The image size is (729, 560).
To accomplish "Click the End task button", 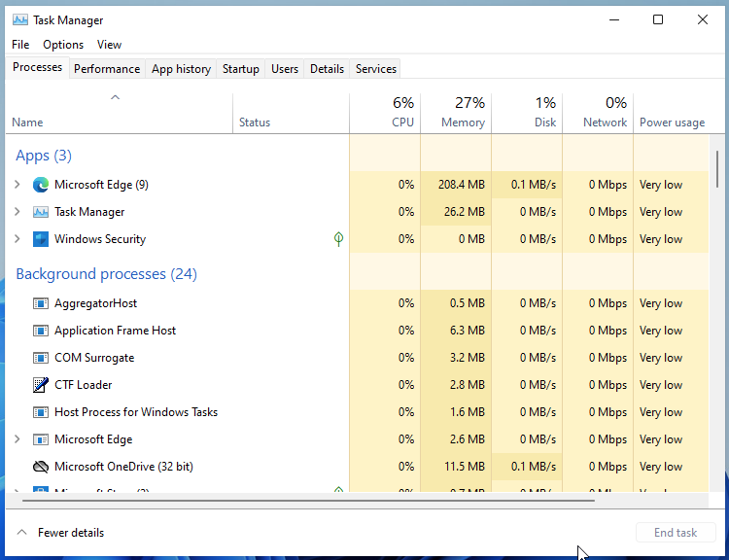I will tap(676, 533).
